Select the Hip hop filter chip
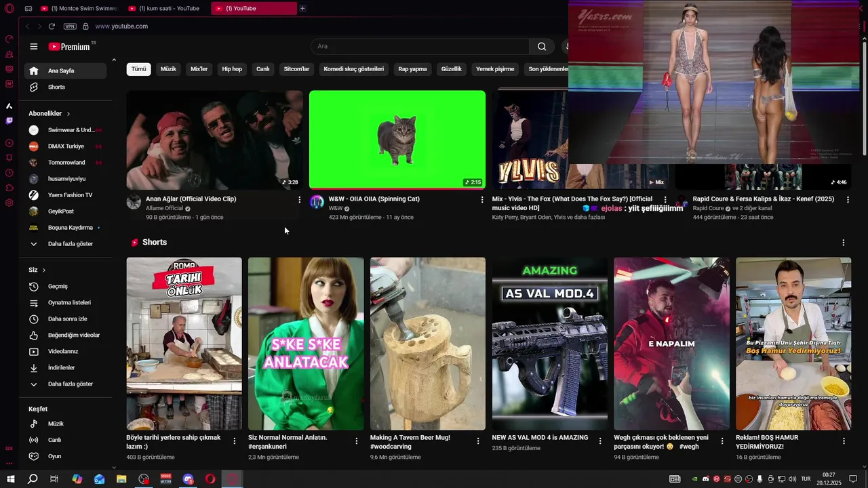 tap(232, 69)
